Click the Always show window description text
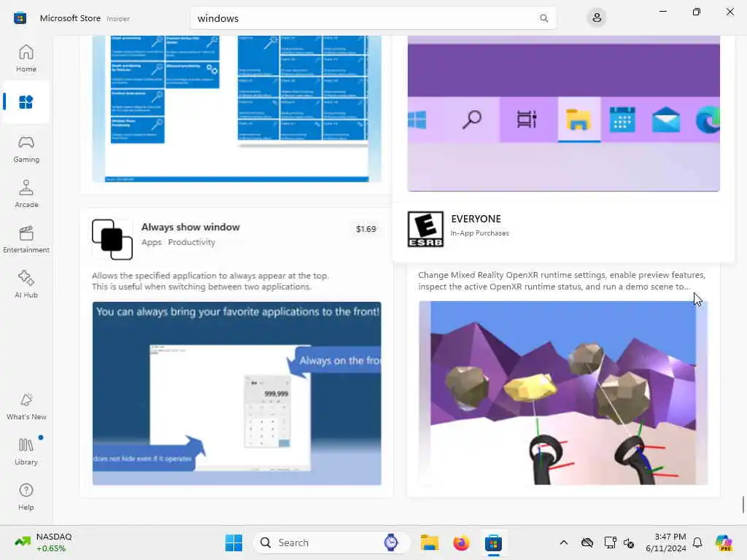This screenshot has height=560, width=747. [210, 281]
